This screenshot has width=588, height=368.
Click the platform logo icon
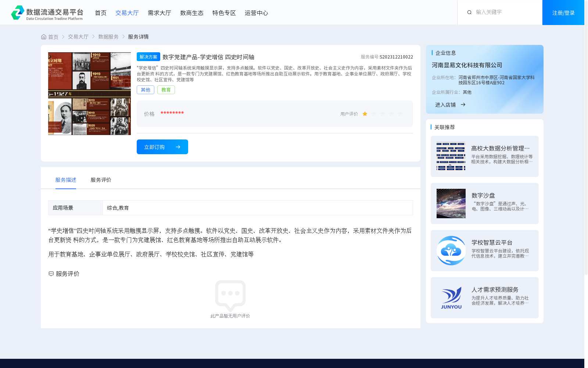point(18,13)
